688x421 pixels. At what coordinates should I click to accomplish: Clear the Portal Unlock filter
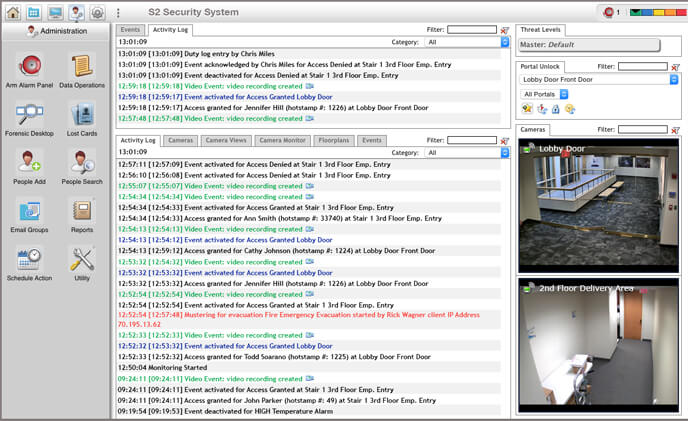(x=676, y=67)
